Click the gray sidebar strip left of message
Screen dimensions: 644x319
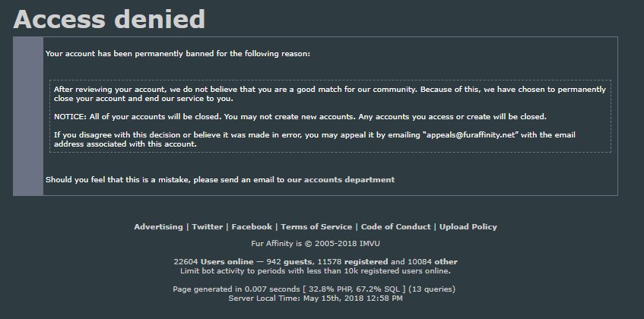click(x=28, y=116)
